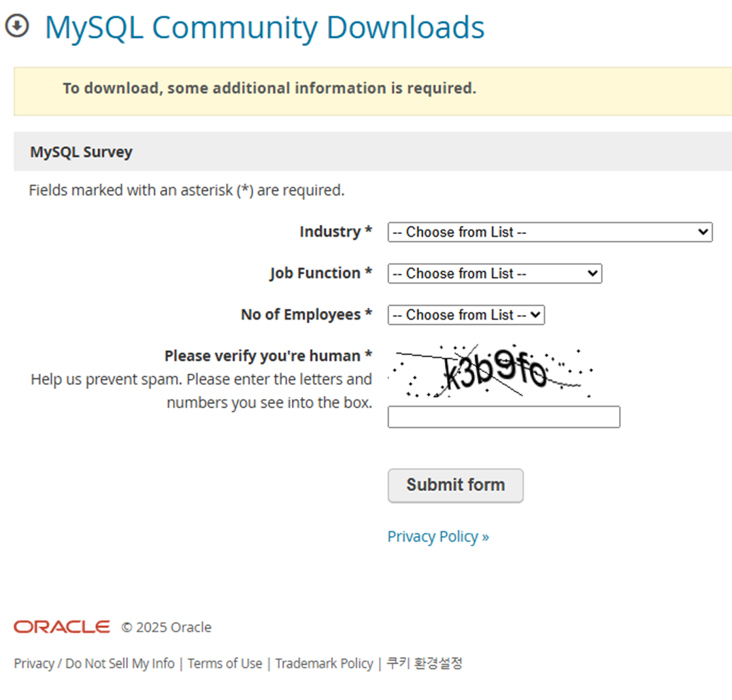Click the No of Employees field label

[306, 314]
